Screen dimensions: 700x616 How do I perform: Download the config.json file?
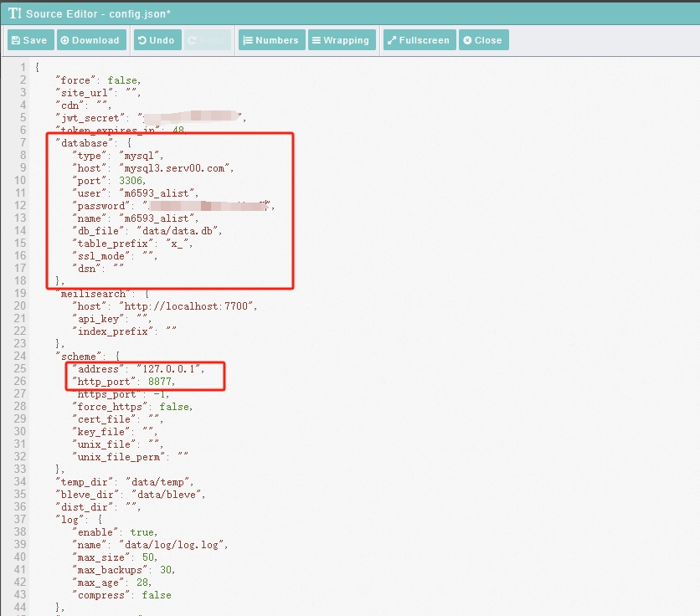91,40
